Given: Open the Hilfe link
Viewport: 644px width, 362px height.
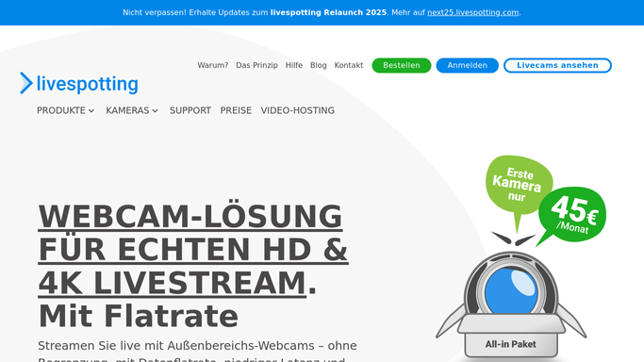Looking at the screenshot, I should [x=294, y=65].
